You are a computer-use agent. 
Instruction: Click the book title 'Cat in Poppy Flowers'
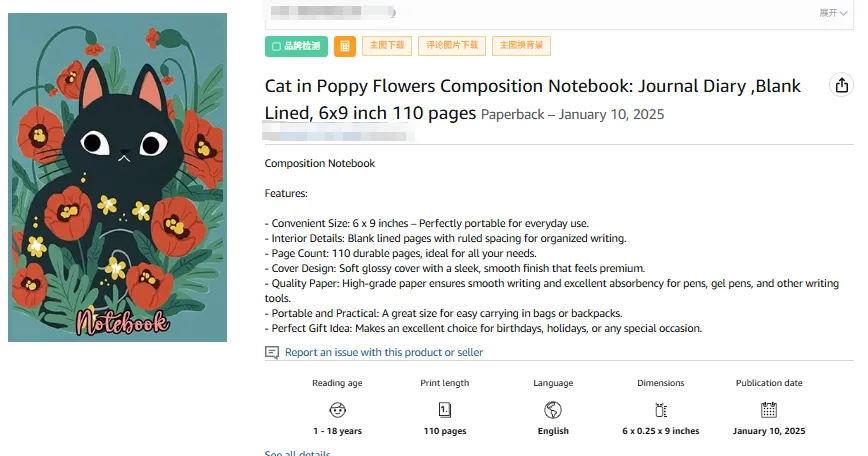tap(532, 87)
